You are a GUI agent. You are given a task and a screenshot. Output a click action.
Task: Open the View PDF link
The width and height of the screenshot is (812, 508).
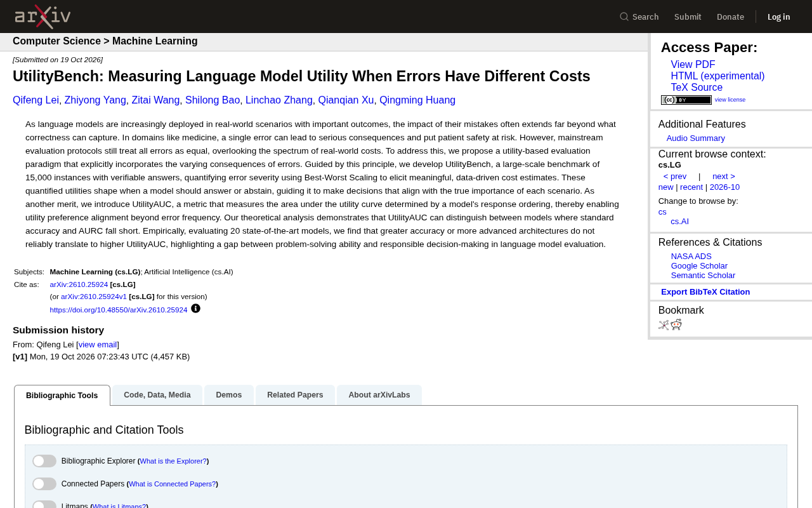(693, 65)
